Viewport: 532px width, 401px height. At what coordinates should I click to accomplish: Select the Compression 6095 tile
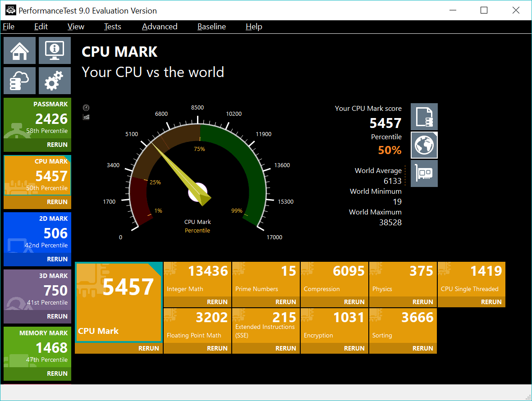point(335,279)
